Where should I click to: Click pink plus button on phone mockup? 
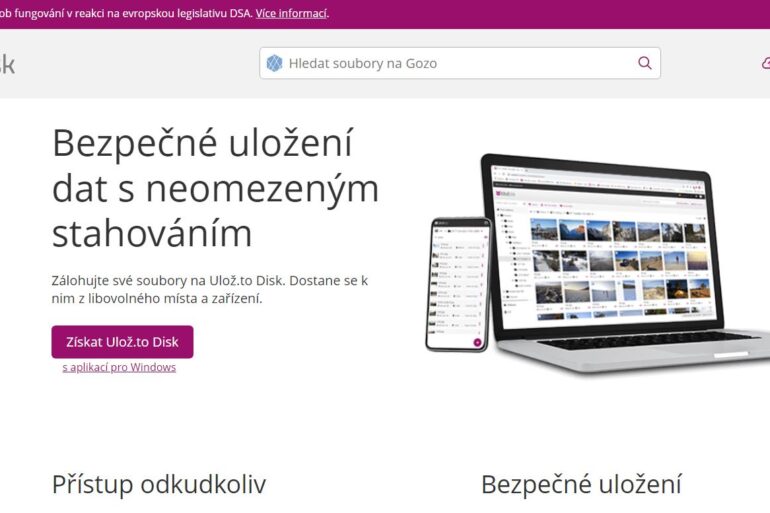(x=477, y=342)
